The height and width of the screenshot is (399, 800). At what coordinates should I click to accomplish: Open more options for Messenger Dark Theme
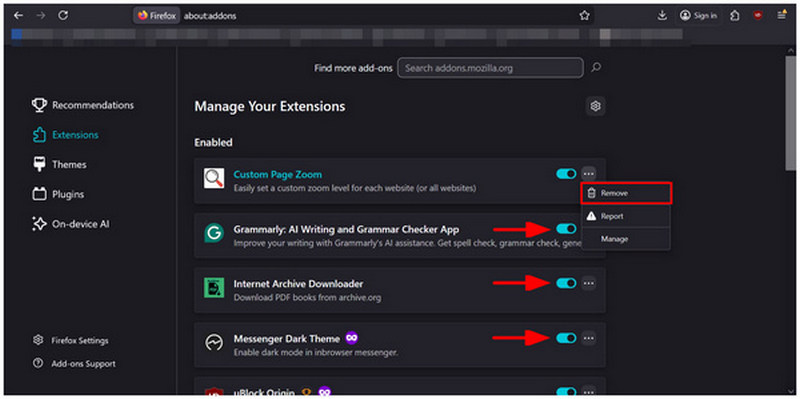point(588,338)
